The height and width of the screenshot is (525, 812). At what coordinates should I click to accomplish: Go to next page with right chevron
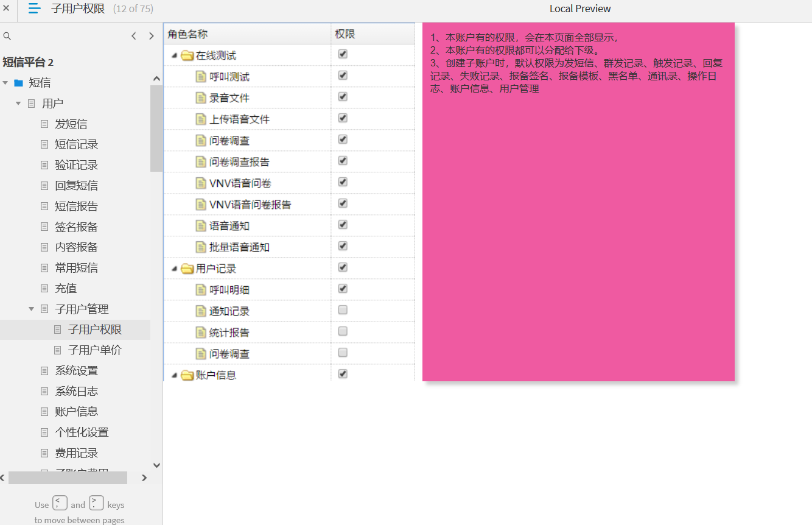pyautogui.click(x=152, y=37)
